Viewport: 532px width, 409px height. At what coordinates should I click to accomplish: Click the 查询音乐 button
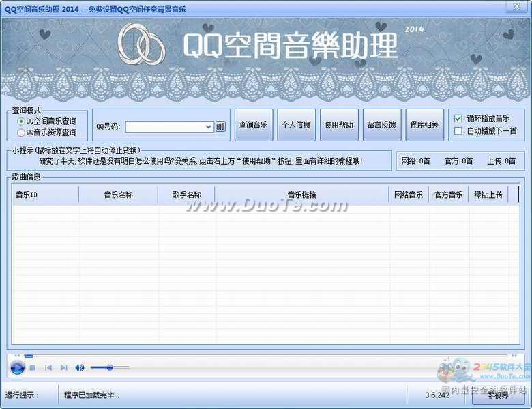pyautogui.click(x=254, y=125)
